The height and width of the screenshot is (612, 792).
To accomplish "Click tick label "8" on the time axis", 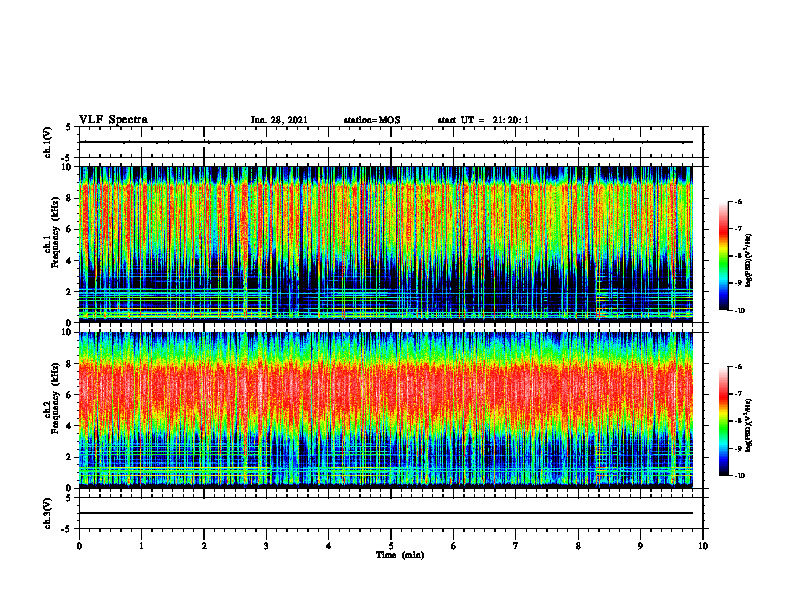I will point(578,546).
